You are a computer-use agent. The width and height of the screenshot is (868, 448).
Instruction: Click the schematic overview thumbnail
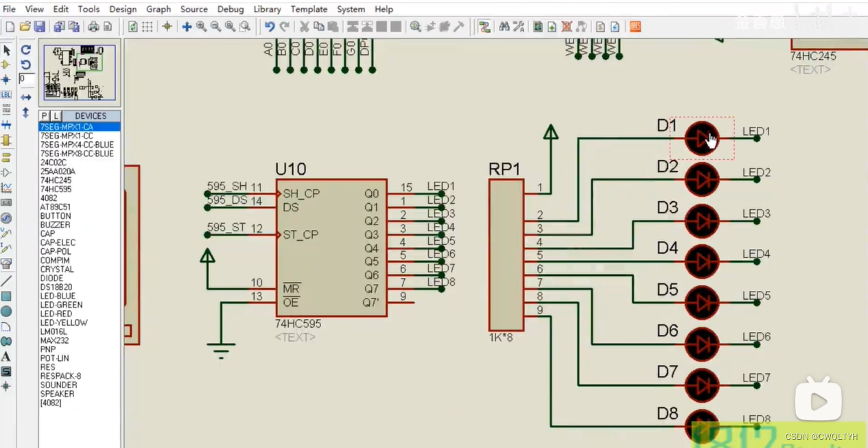click(80, 73)
